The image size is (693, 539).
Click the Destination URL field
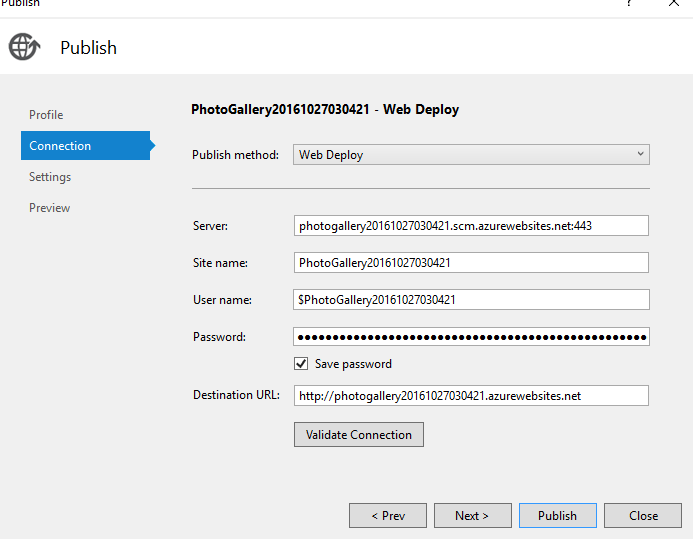tap(471, 395)
